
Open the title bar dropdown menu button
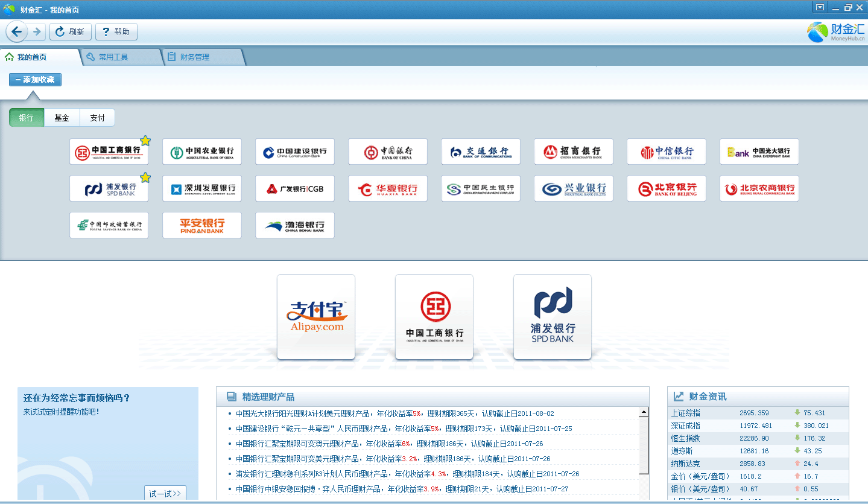pos(819,7)
